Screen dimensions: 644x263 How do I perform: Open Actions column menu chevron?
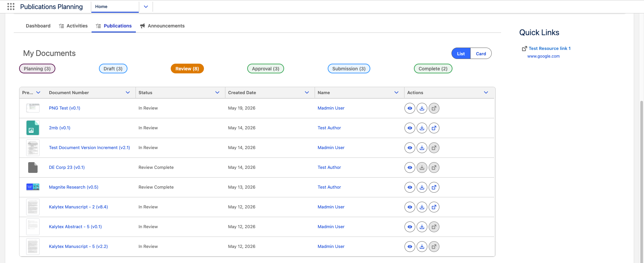[486, 92]
